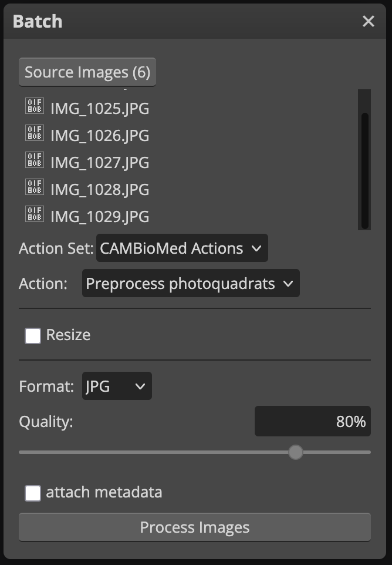Click the file type icon beside IMG_1027.JPG
Viewport: 392px width, 565px height.
pos(35,160)
